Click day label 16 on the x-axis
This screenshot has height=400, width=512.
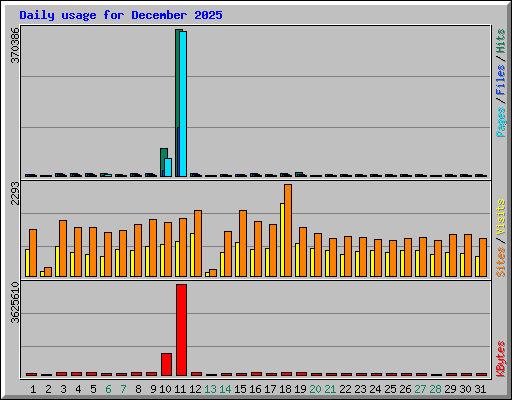tap(255, 389)
